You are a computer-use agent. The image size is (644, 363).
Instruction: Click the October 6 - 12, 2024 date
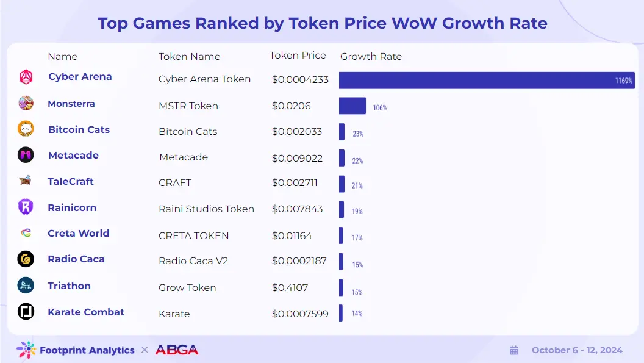point(577,350)
